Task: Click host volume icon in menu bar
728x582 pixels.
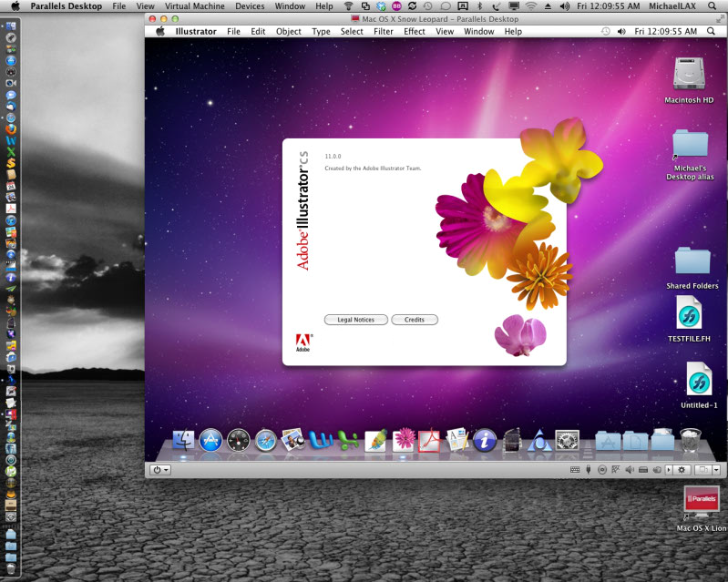Action: point(565,6)
